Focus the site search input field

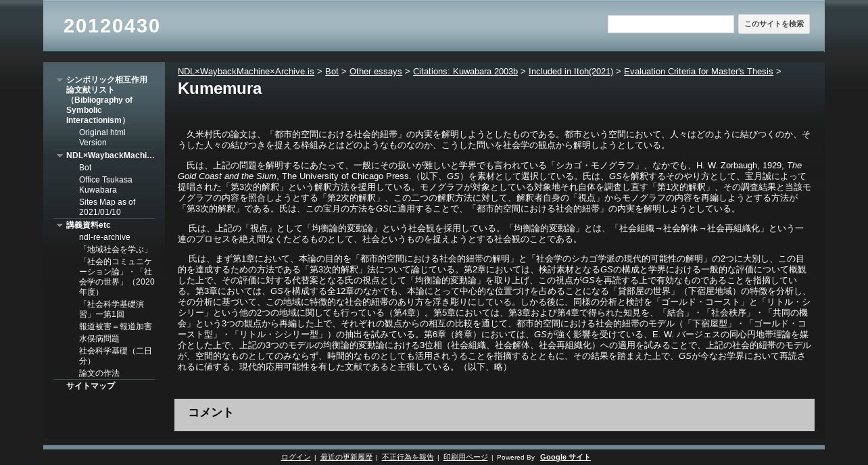point(671,24)
